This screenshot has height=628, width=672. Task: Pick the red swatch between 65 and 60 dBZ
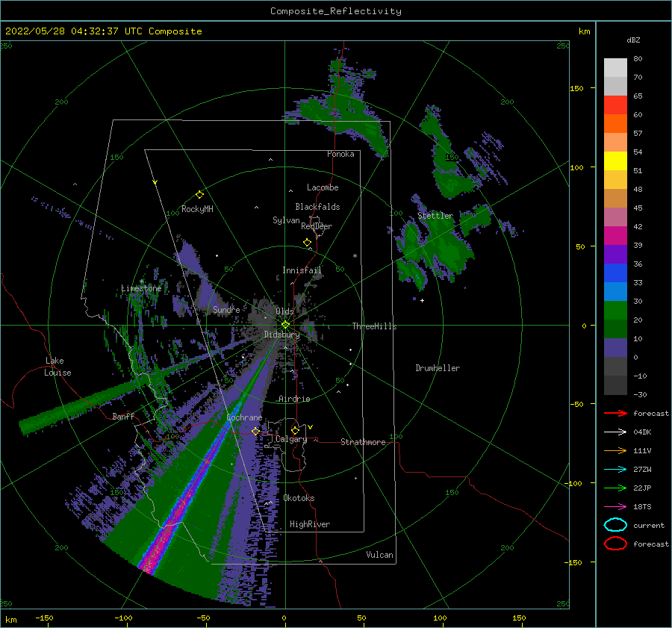pyautogui.click(x=615, y=105)
